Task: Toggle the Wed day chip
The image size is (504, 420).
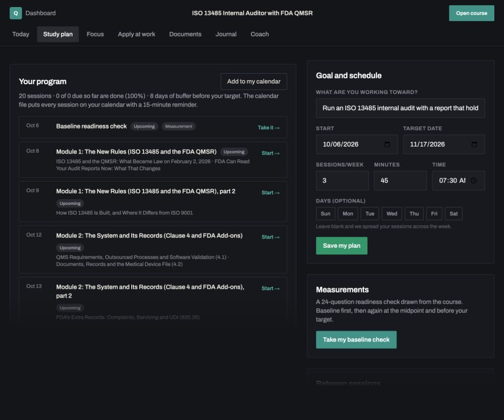Action: [x=392, y=214]
